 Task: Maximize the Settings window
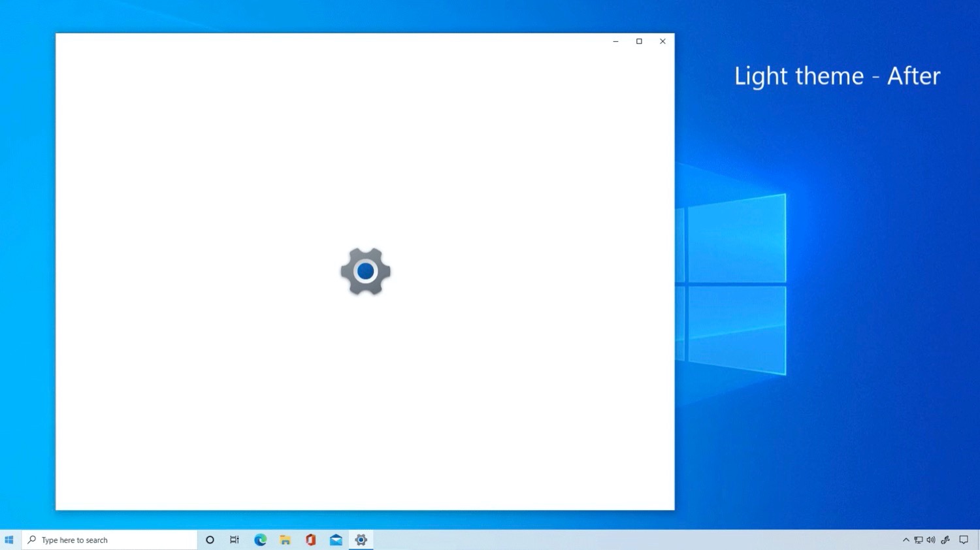tap(639, 41)
